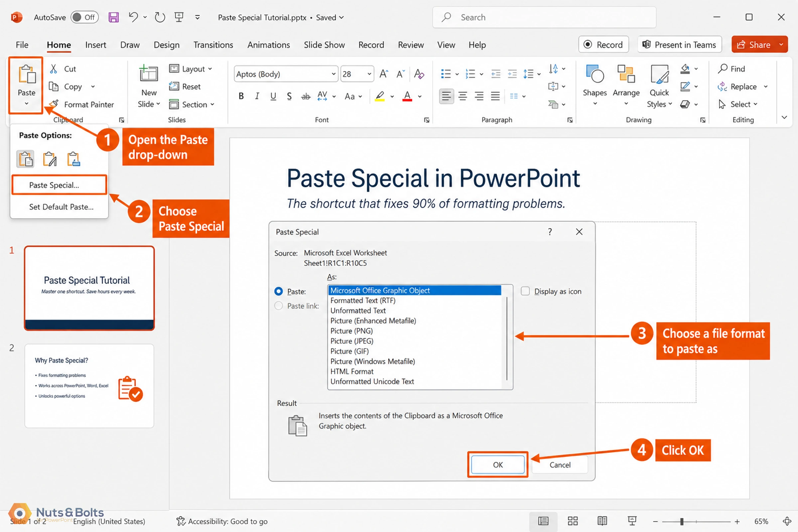Select slide 2 thumbnail Why Paste Special
This screenshot has height=532, width=798.
tap(89, 386)
